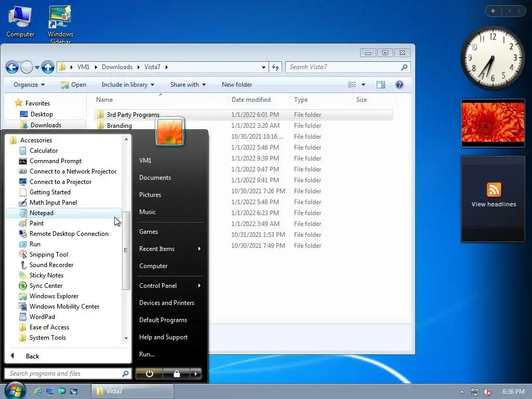The image size is (532, 399).
Task: Show hidden tray icons arrow
Action: [462, 392]
